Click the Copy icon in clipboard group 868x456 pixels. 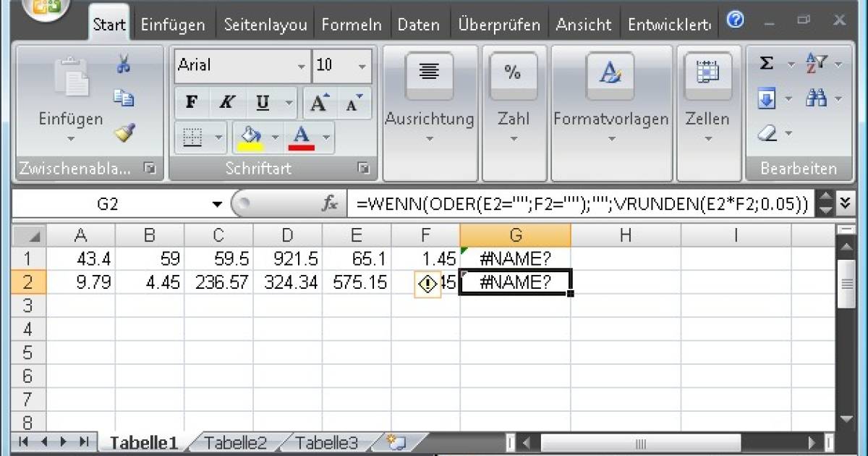[x=124, y=98]
